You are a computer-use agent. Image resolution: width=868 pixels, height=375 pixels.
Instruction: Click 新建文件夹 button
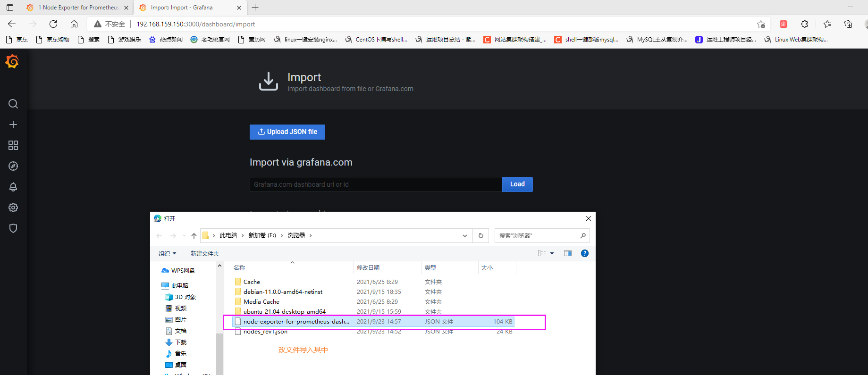pos(205,253)
